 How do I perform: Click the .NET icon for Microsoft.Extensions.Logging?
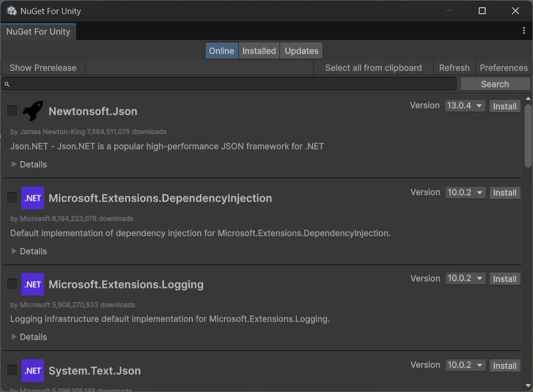tap(33, 284)
